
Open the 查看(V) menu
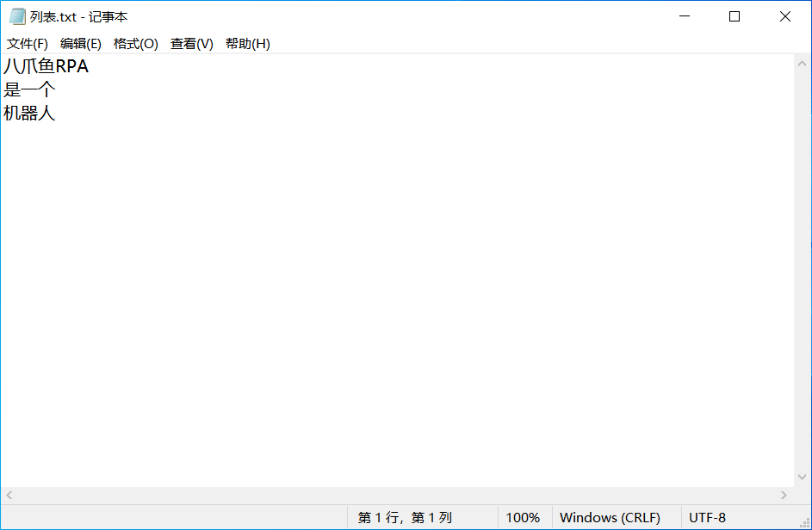pyautogui.click(x=192, y=44)
